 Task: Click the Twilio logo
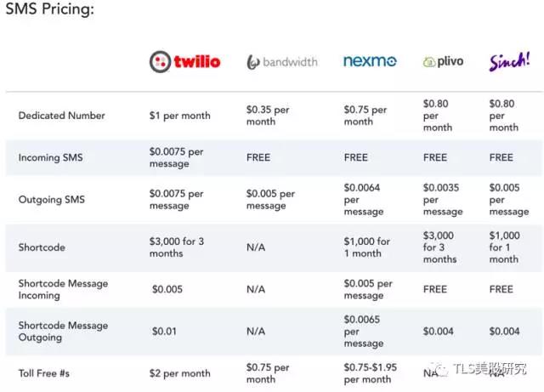184,61
